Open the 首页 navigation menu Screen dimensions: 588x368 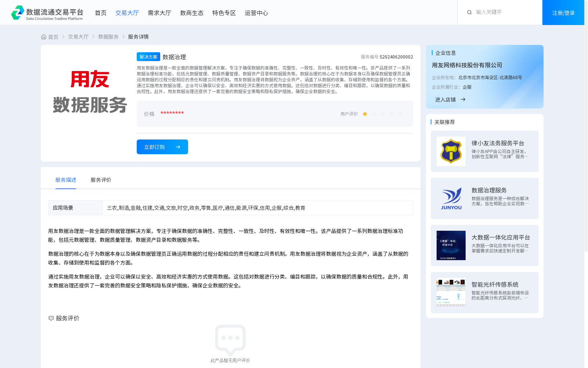101,13
